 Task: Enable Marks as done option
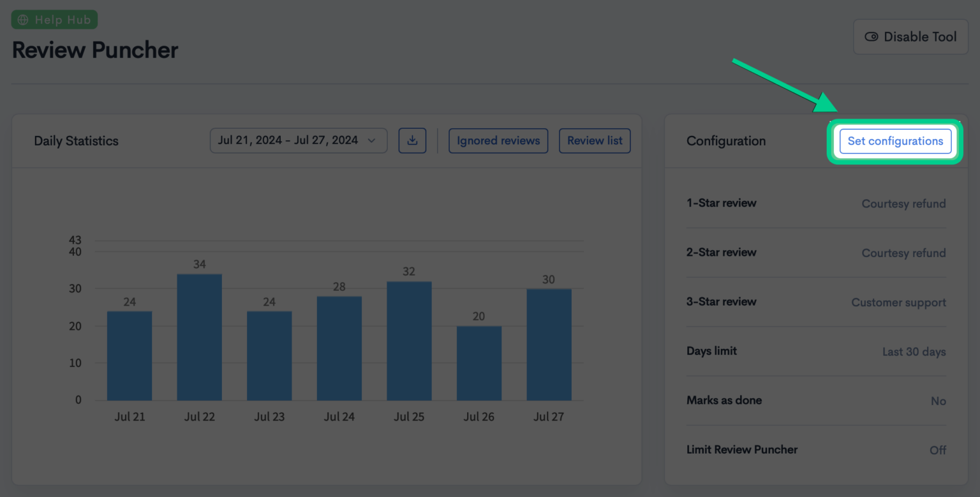click(x=939, y=401)
